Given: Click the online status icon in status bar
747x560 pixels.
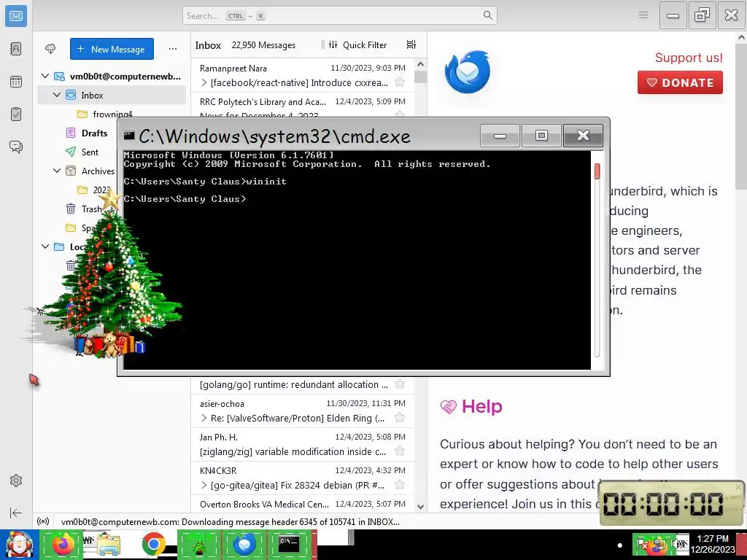Looking at the screenshot, I should point(43,521).
